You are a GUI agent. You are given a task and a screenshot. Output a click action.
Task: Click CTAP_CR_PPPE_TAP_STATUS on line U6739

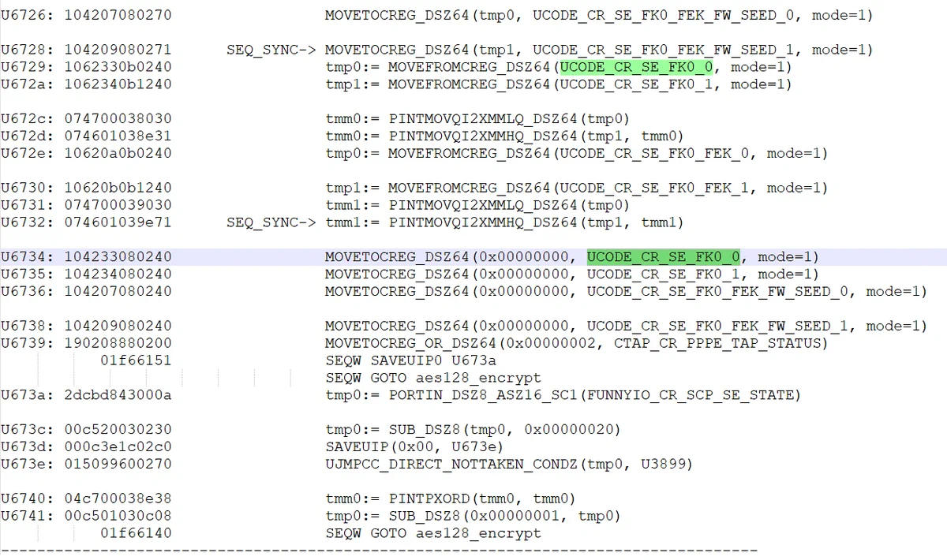click(x=718, y=344)
